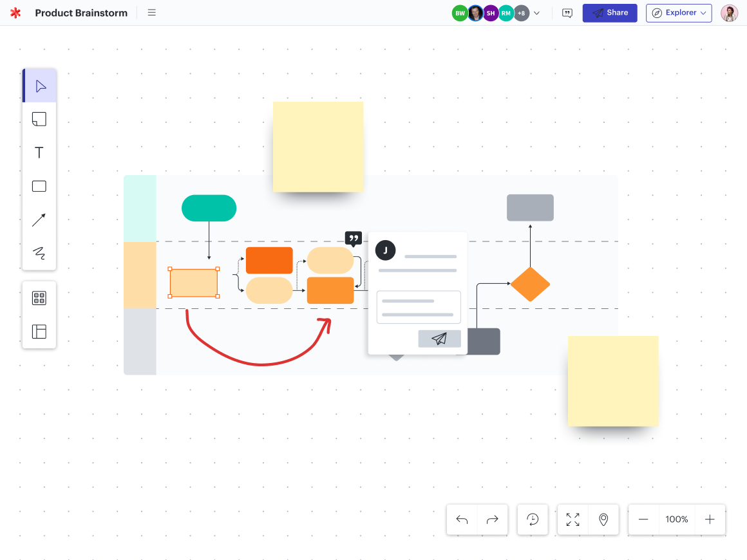Image resolution: width=747 pixels, height=560 pixels.
Task: Click the redo arrow
Action: 493,519
